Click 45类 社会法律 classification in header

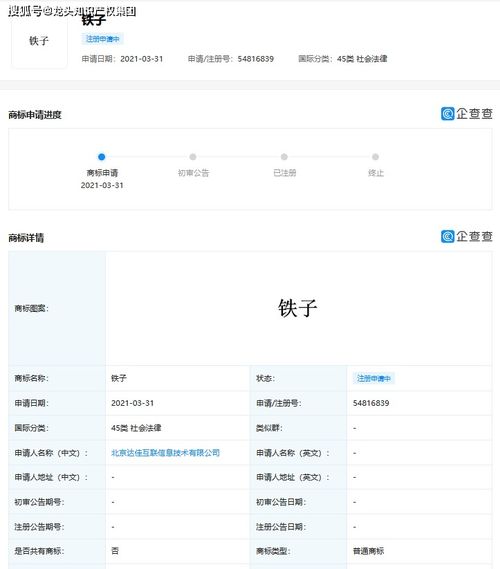tap(362, 59)
